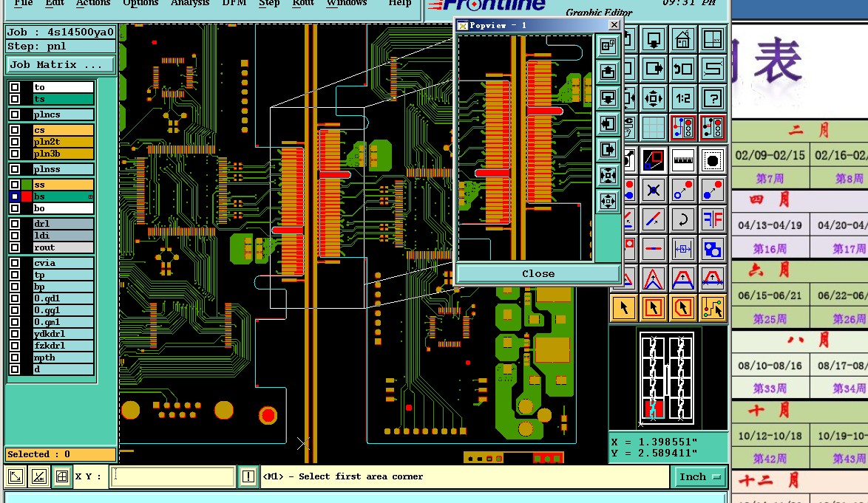Viewport: 868px width, 503px height.
Task: Click the pan up icon in Popview window
Action: [x=608, y=72]
